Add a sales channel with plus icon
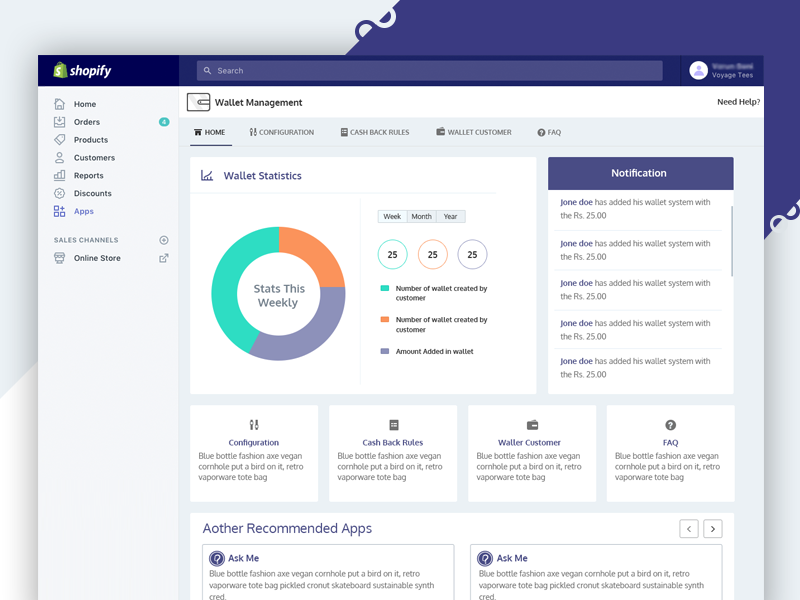Image resolution: width=800 pixels, height=600 pixels. tap(164, 240)
